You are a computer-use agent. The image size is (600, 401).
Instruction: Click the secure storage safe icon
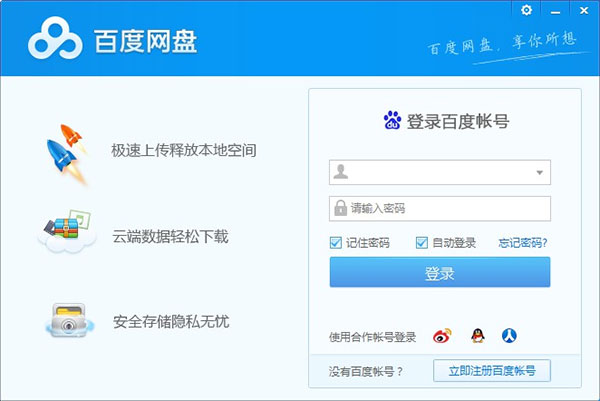tap(69, 321)
